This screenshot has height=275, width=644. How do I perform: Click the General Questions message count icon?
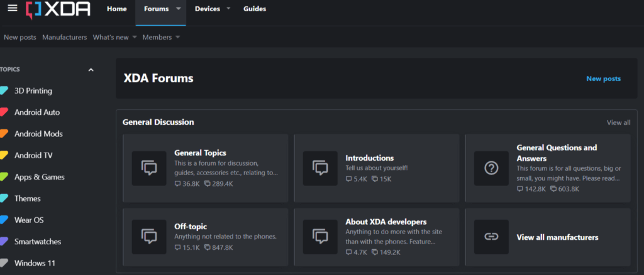[553, 189]
